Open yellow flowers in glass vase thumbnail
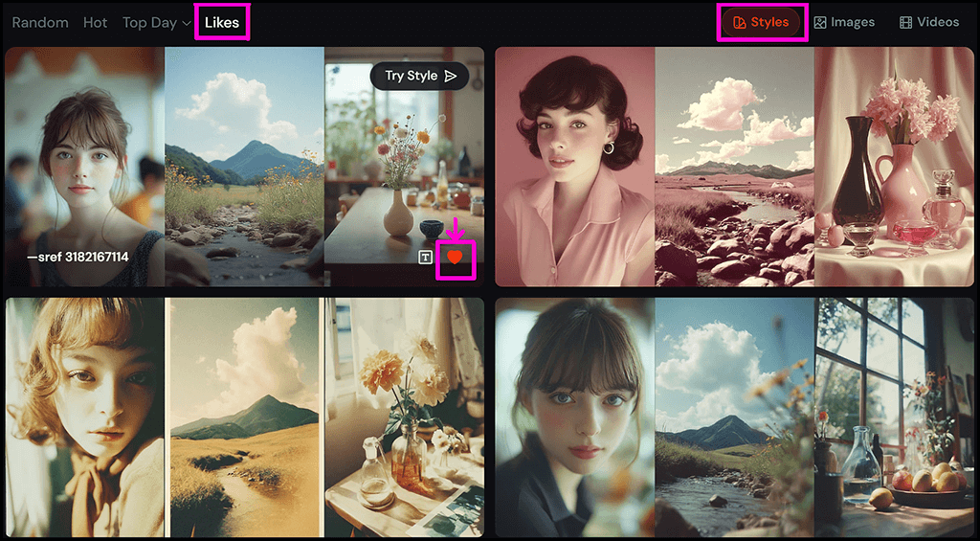Image resolution: width=980 pixels, height=541 pixels. [405, 417]
